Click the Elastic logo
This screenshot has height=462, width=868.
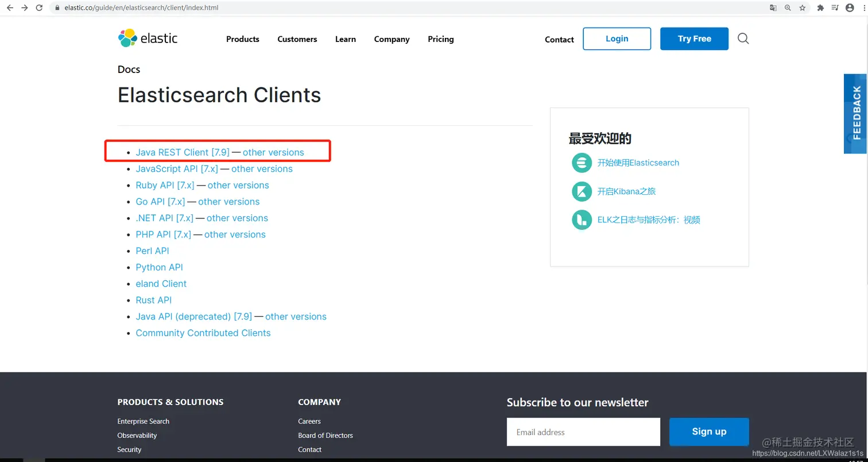coord(148,38)
